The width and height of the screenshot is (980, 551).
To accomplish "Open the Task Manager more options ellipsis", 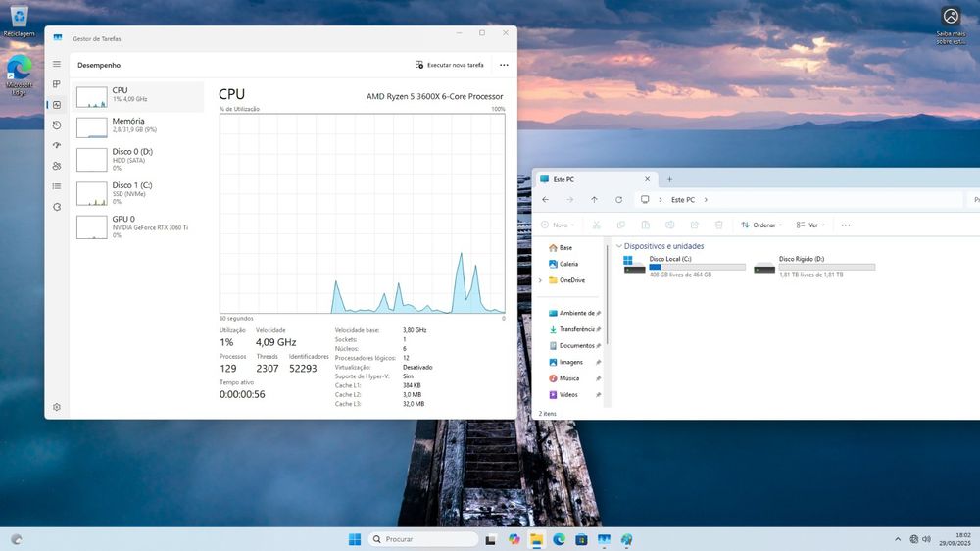I will [504, 65].
